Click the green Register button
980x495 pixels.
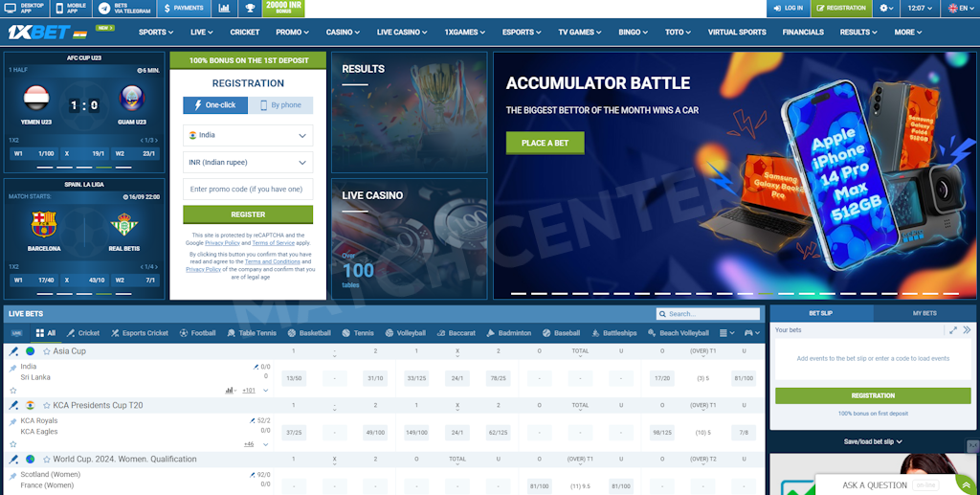(x=248, y=214)
